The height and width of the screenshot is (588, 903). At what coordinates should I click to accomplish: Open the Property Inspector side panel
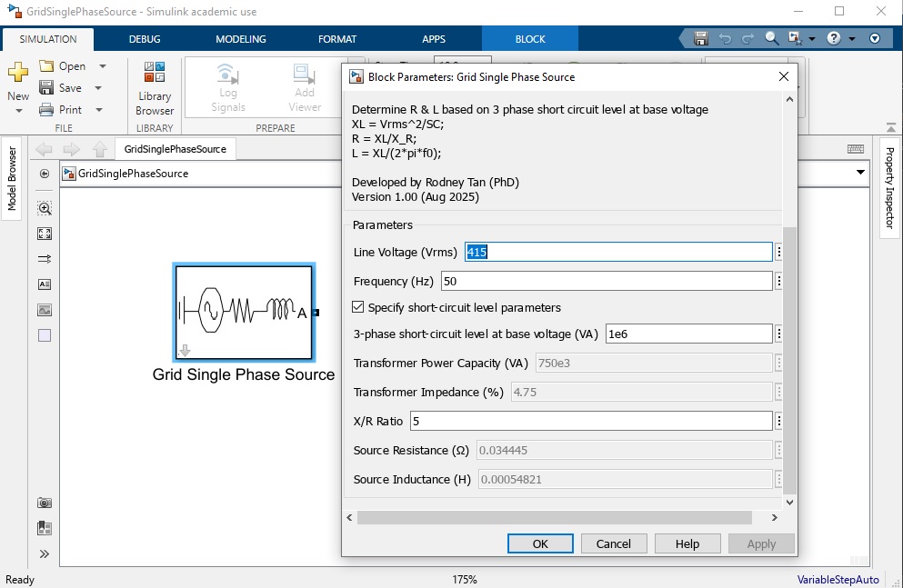point(889,187)
